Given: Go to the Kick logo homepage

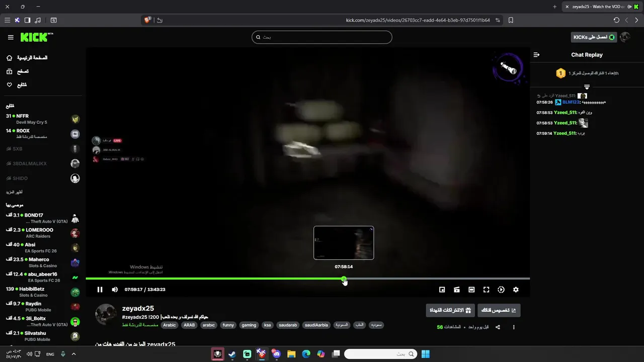Looking at the screenshot, I should click(36, 37).
